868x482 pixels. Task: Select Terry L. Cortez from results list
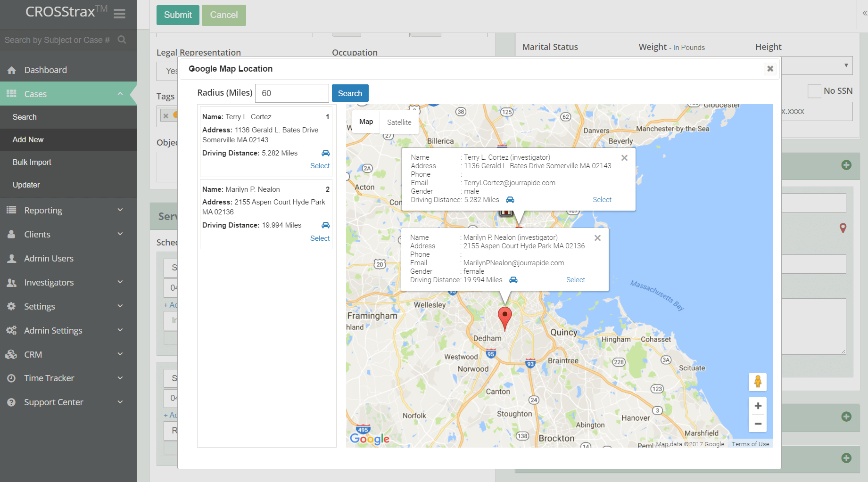[320, 166]
